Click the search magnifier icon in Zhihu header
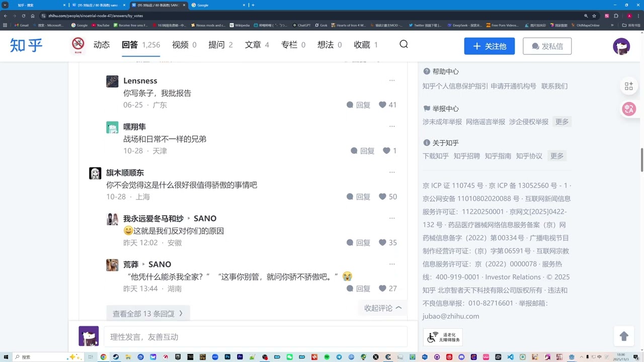Screen dimensions: 644x362 coord(404,44)
